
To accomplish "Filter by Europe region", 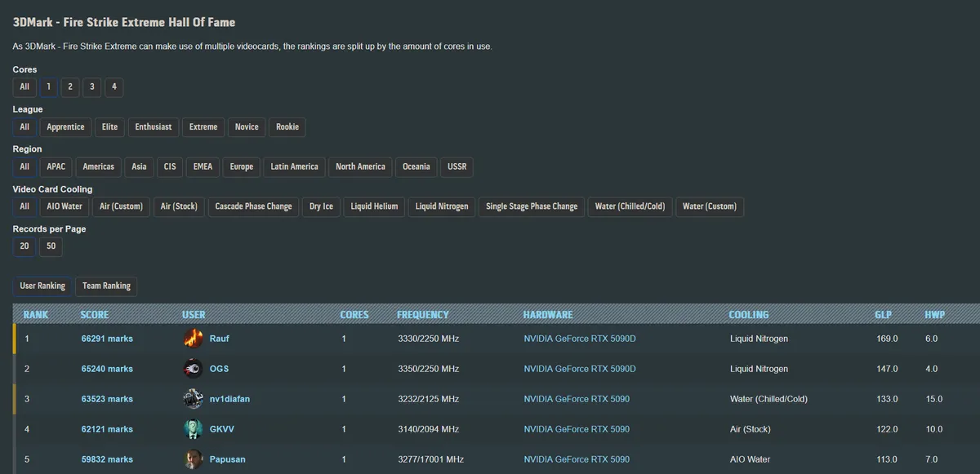I will click(242, 166).
